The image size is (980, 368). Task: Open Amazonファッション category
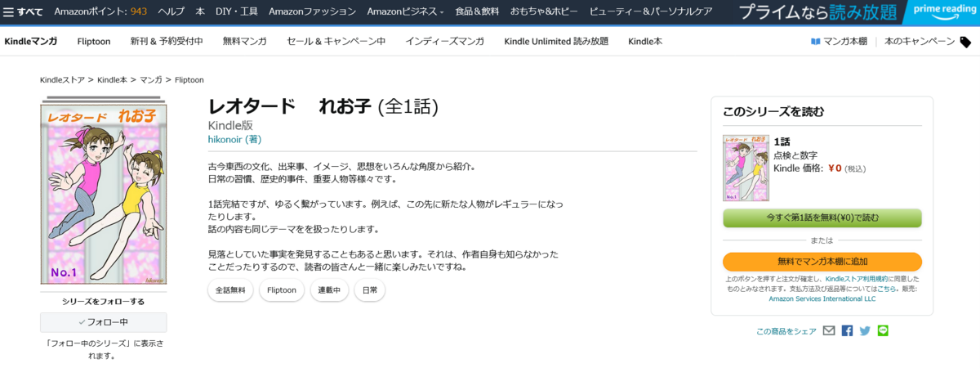(x=312, y=11)
